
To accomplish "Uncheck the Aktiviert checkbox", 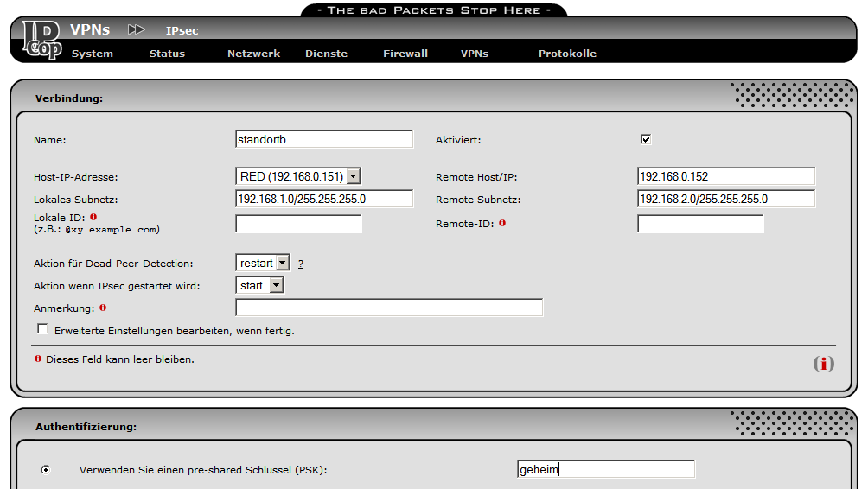I will tap(645, 139).
